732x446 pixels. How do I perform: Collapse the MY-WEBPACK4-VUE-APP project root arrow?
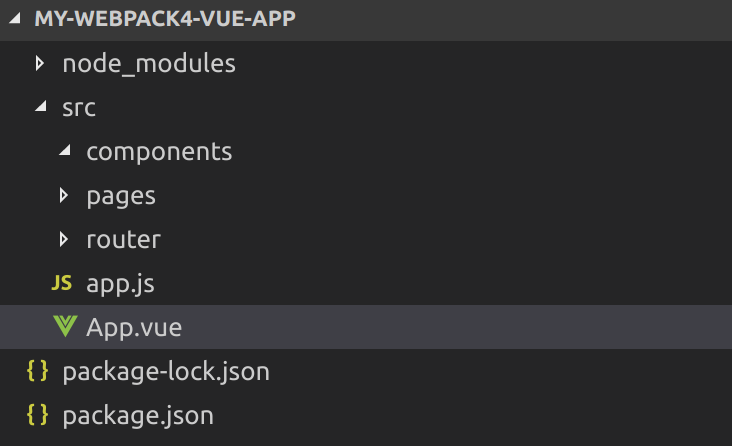[15, 19]
